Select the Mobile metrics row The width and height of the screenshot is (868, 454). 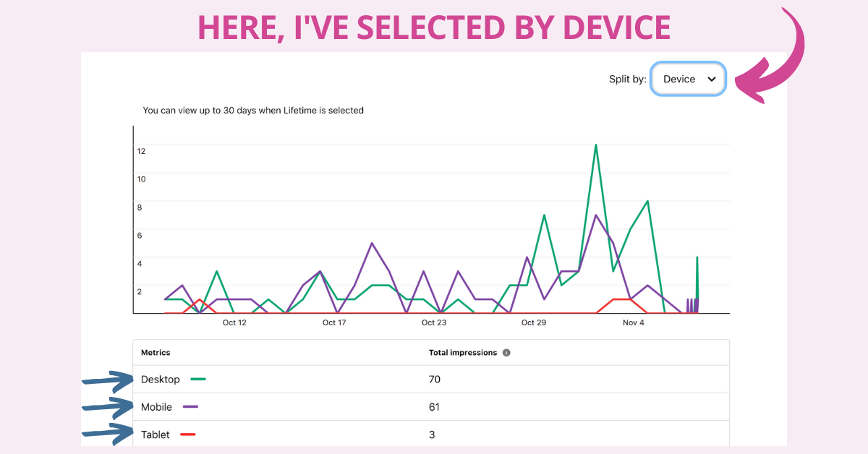tap(431, 407)
